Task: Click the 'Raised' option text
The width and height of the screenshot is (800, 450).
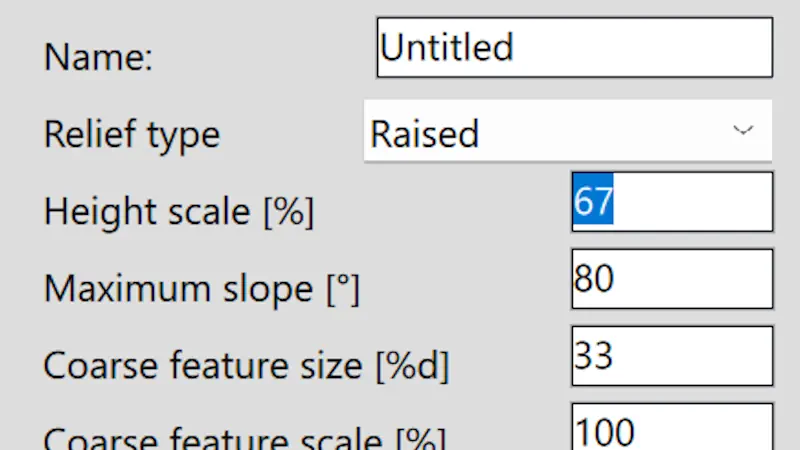Action: coord(424,133)
